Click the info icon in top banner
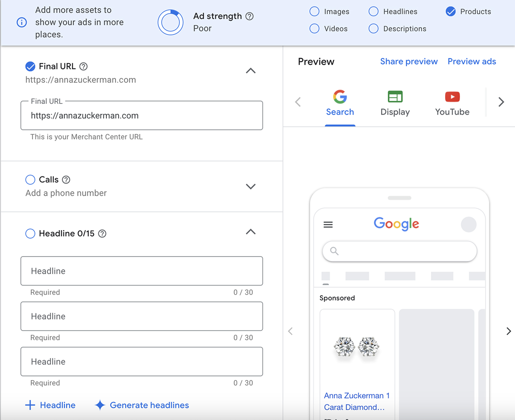 [21, 22]
